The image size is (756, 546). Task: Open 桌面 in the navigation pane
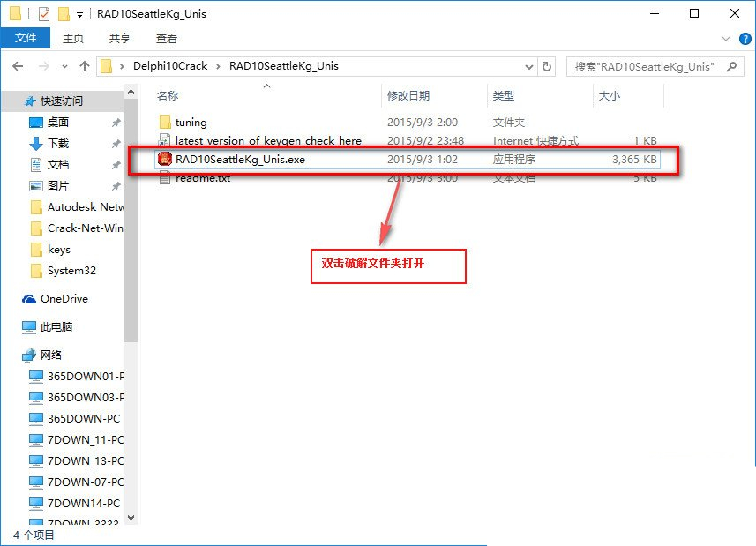click(x=58, y=123)
